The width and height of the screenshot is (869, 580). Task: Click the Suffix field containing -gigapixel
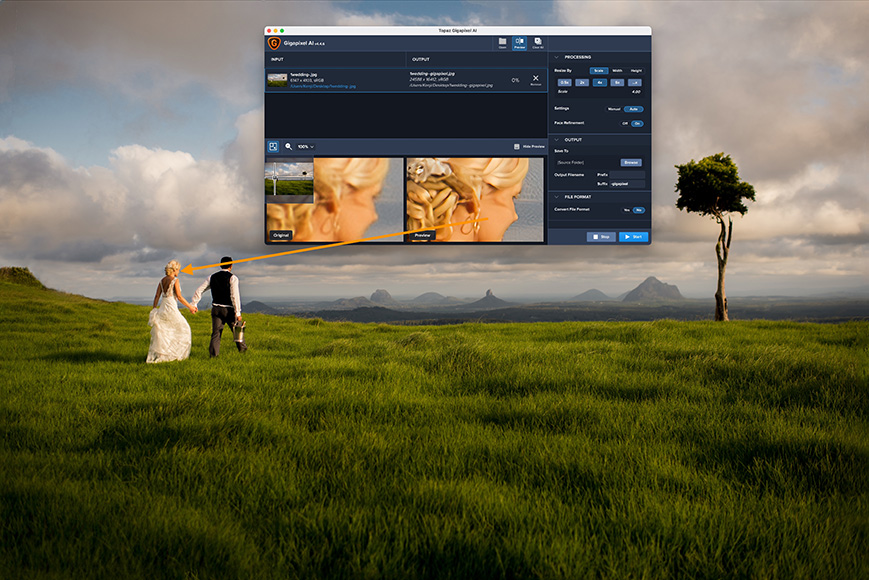pos(627,184)
